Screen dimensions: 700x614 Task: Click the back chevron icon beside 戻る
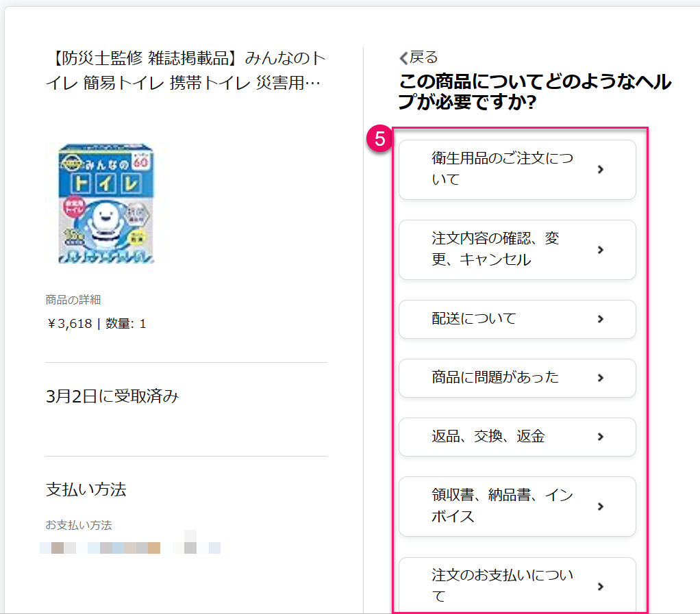click(403, 57)
